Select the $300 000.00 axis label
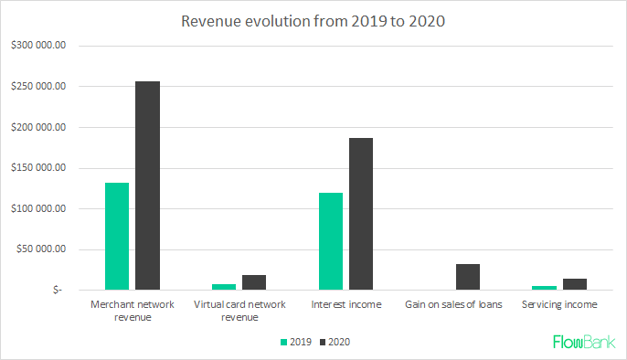This screenshot has height=360, width=627. click(38, 45)
